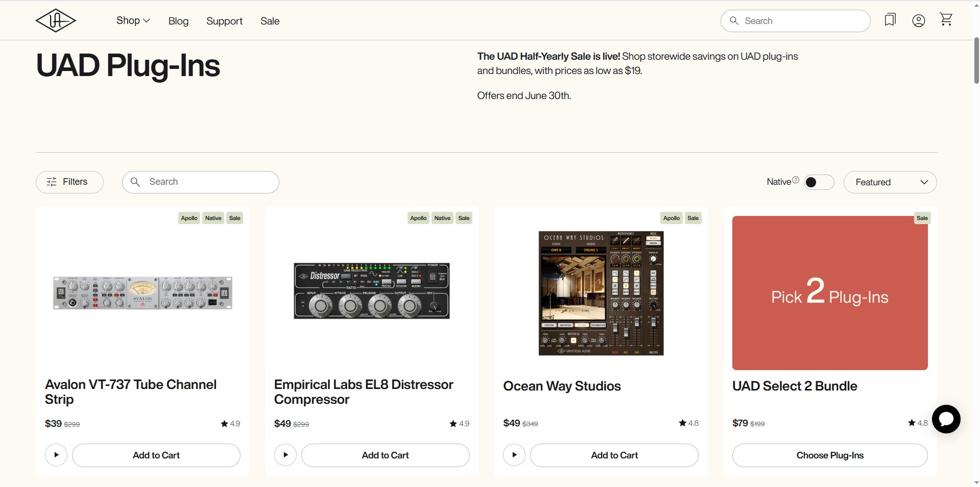980x487 pixels.
Task: Go to the Blog page
Action: tap(178, 21)
